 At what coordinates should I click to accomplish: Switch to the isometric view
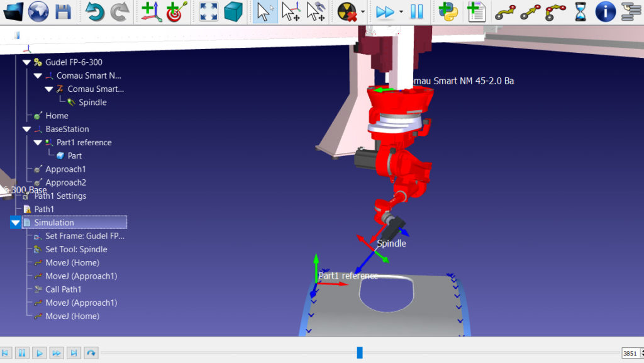(233, 11)
